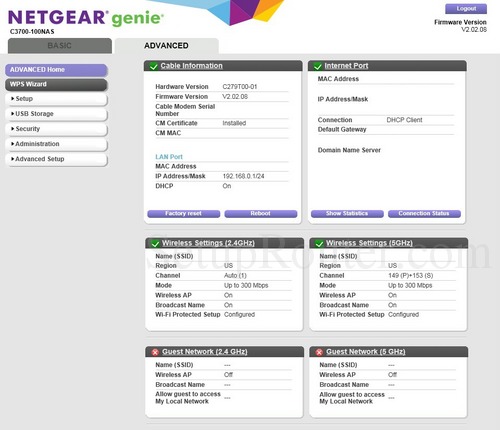This screenshot has width=500, height=430.
Task: Switch to the BASIC tab
Action: click(x=60, y=46)
